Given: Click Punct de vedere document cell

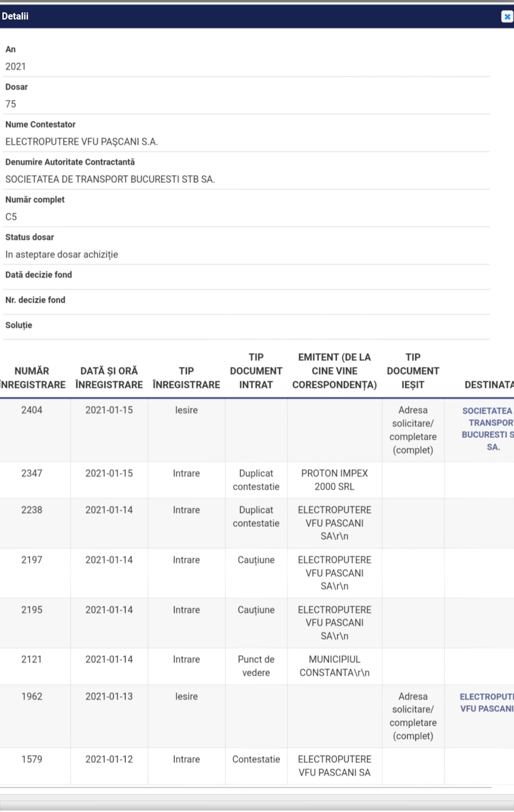Looking at the screenshot, I should click(256, 666).
